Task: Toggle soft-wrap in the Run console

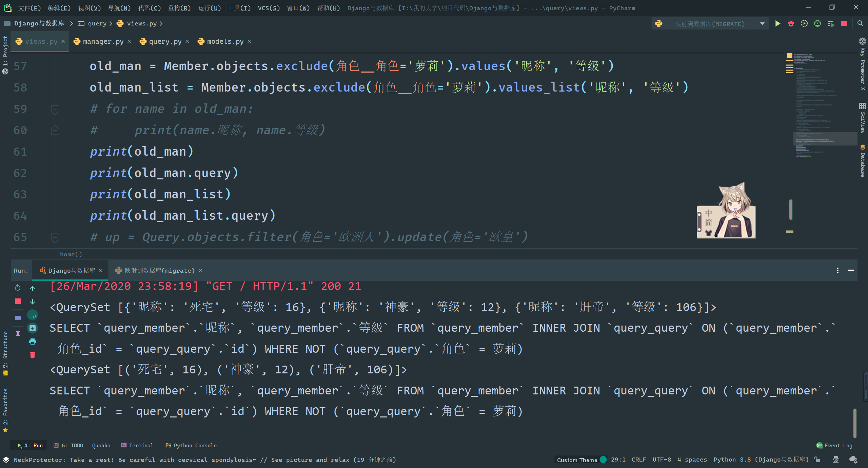Action: (33, 315)
